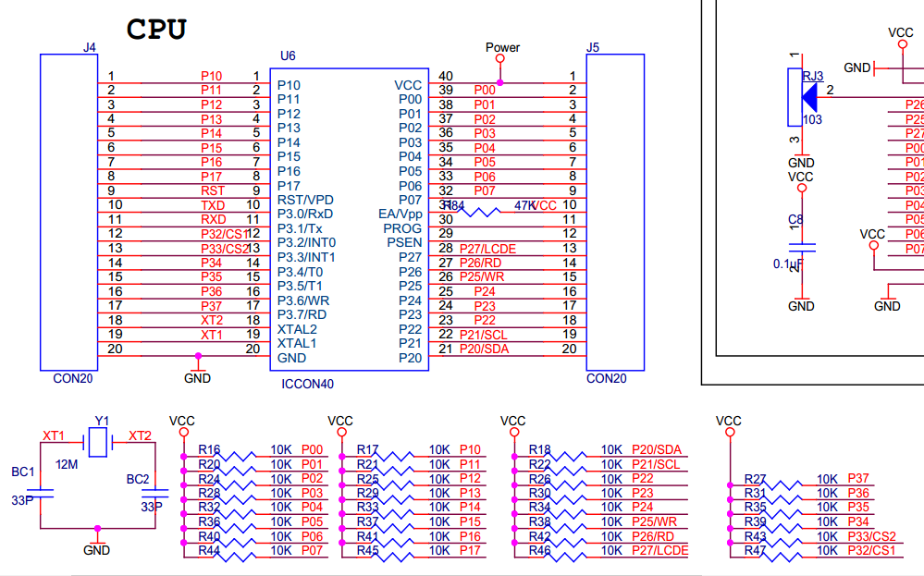Image resolution: width=924 pixels, height=576 pixels.
Task: Click the 103 potentiometer value
Action: [x=812, y=119]
